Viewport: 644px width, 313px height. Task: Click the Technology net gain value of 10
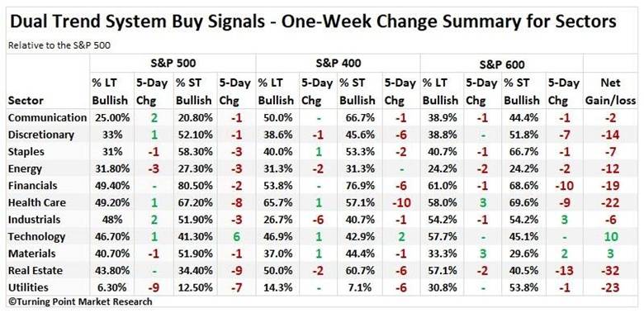611,236
